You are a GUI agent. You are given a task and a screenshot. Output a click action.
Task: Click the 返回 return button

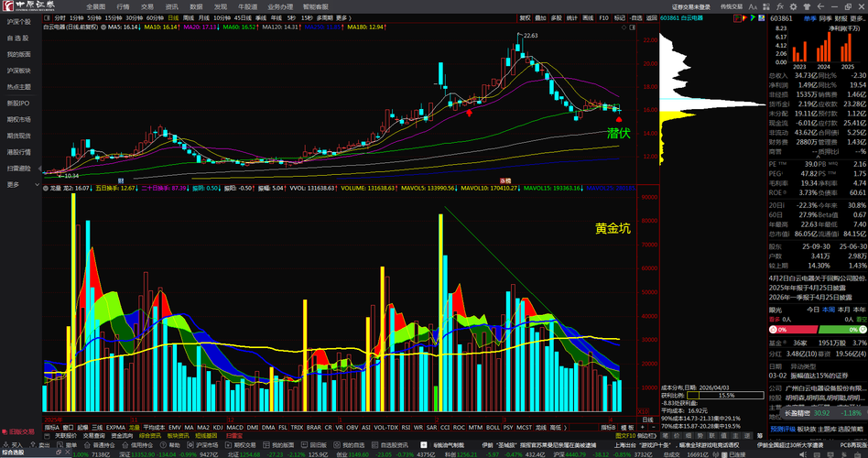coord(652,17)
